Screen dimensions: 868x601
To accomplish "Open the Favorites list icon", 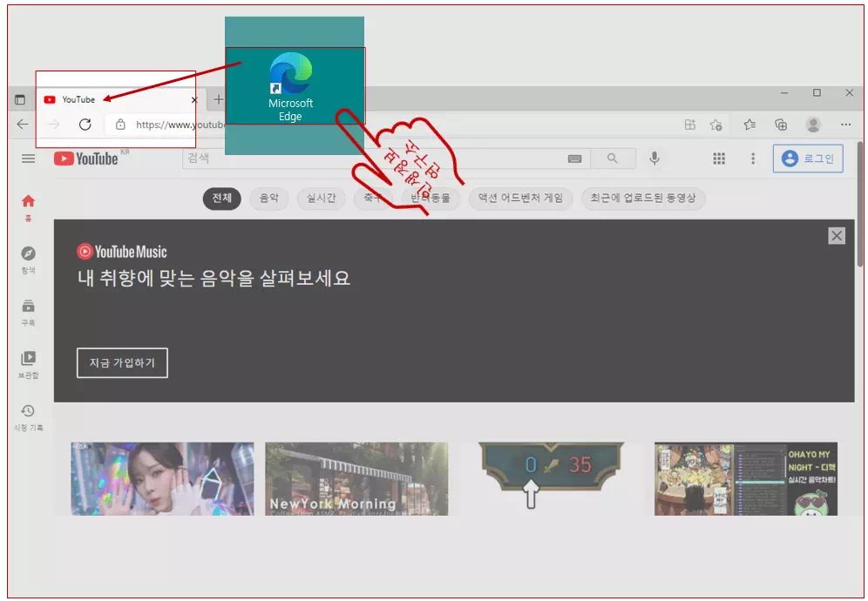I will pyautogui.click(x=749, y=125).
